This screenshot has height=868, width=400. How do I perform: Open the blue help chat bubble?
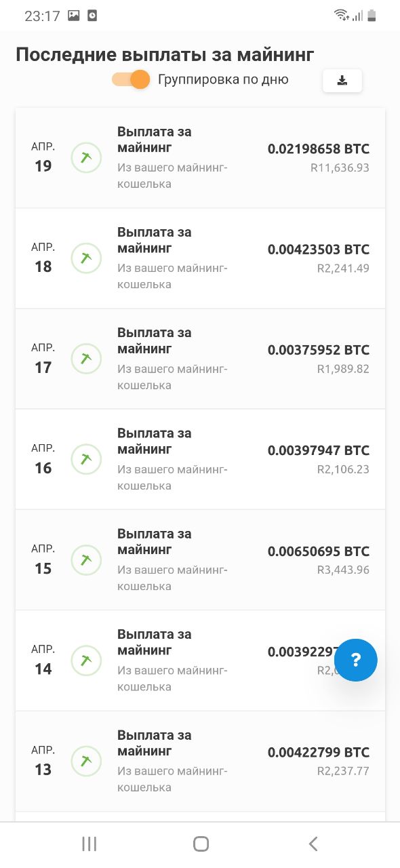coord(356,660)
